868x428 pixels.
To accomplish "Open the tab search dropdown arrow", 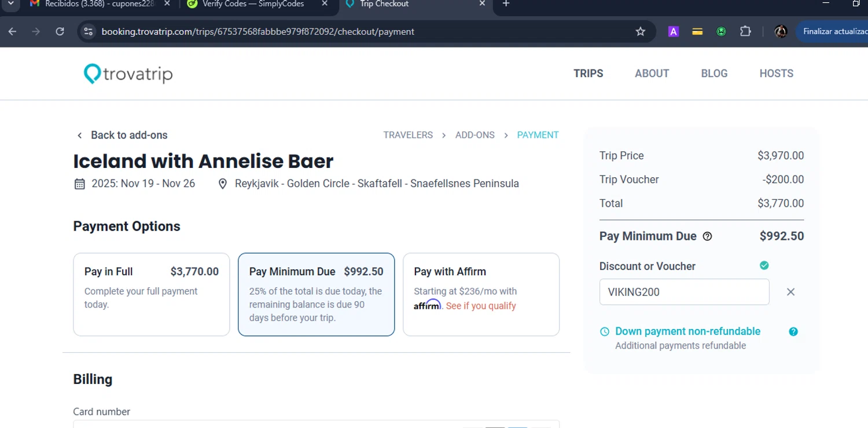I will tap(10, 3).
